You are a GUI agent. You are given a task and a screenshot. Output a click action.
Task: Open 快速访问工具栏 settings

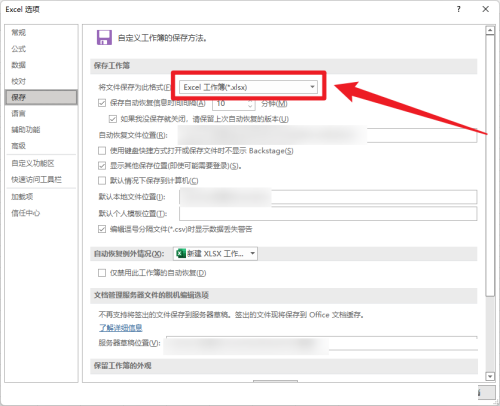pos(36,180)
